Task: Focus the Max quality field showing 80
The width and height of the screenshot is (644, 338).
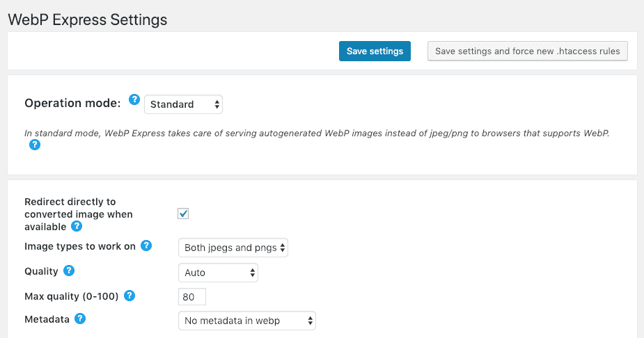Action: [192, 297]
